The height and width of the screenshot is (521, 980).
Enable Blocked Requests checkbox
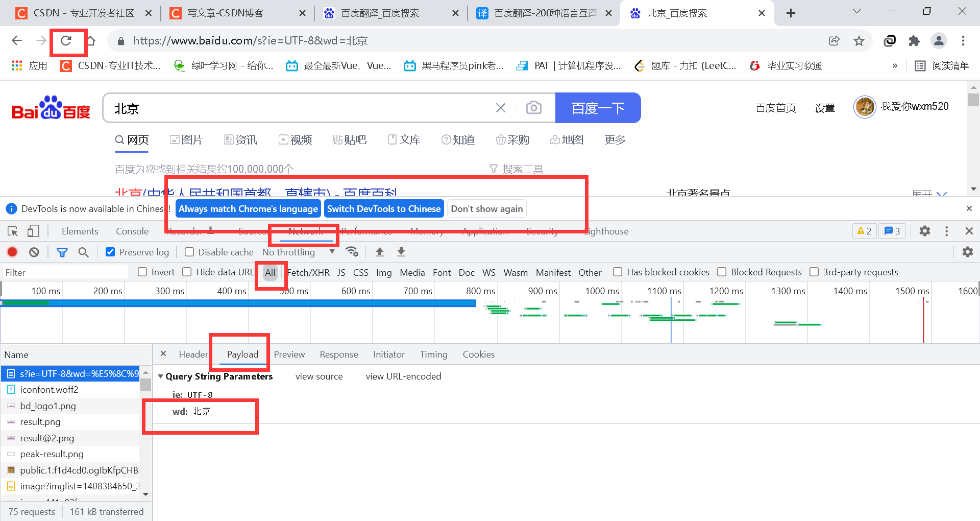pos(722,272)
